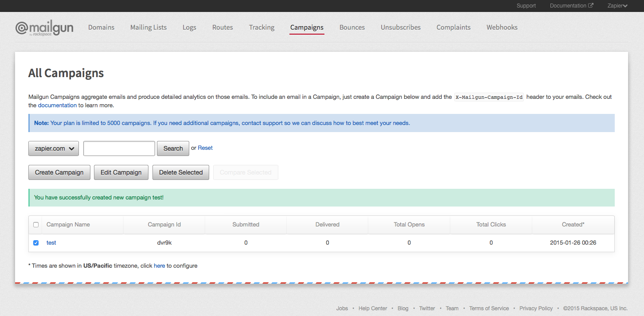Open the Zapier account menu
The width and height of the screenshot is (644, 316).
click(x=617, y=5)
